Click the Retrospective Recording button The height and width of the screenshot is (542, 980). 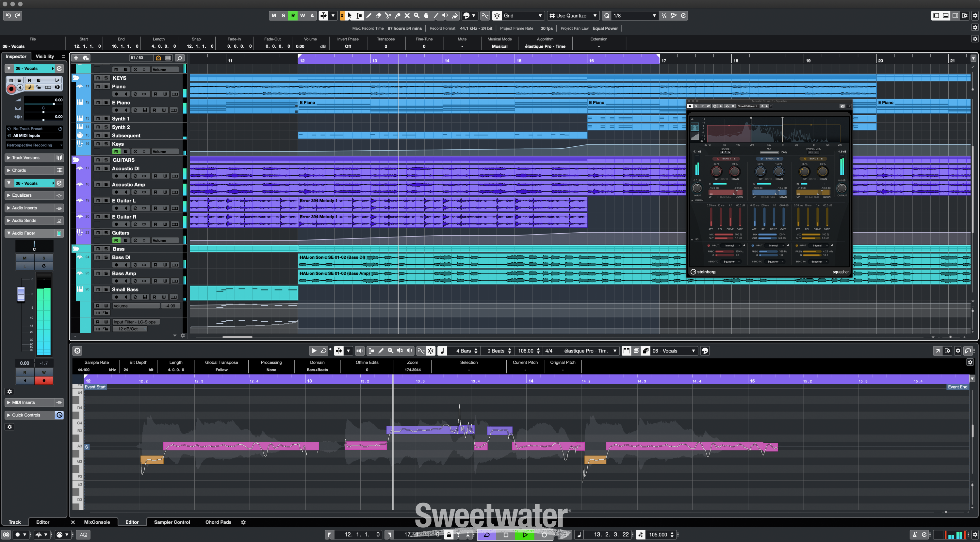pyautogui.click(x=34, y=145)
